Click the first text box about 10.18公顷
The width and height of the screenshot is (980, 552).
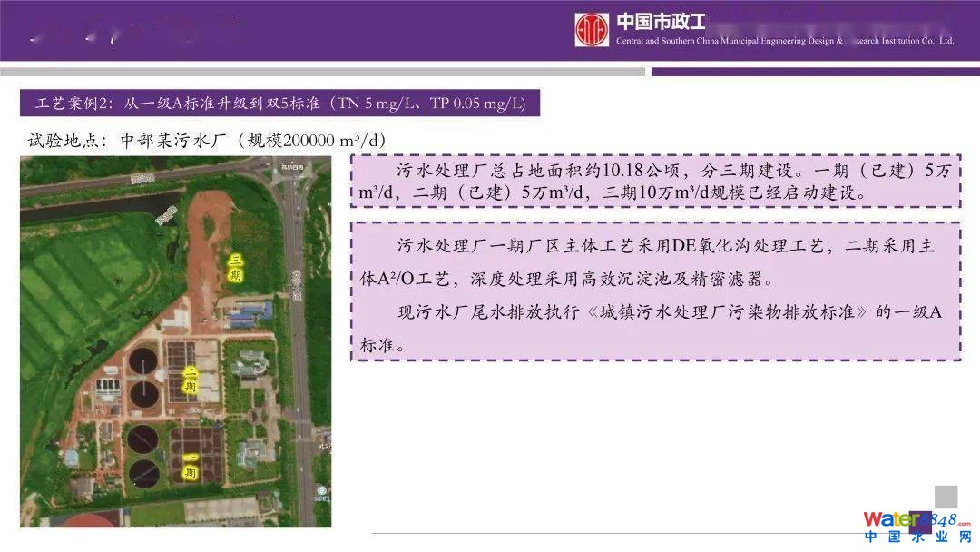tap(654, 182)
